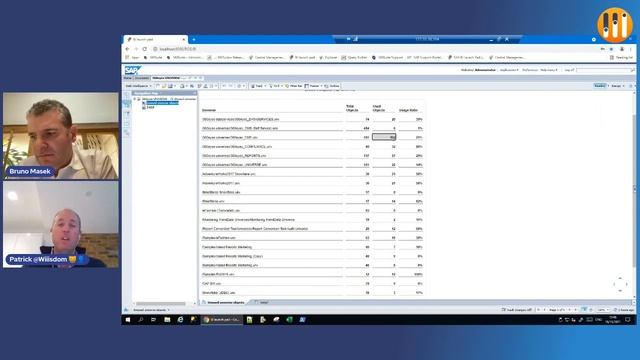This screenshot has height=360, width=640.
Task: Click Track changes: off in status bar
Action: coord(517,310)
